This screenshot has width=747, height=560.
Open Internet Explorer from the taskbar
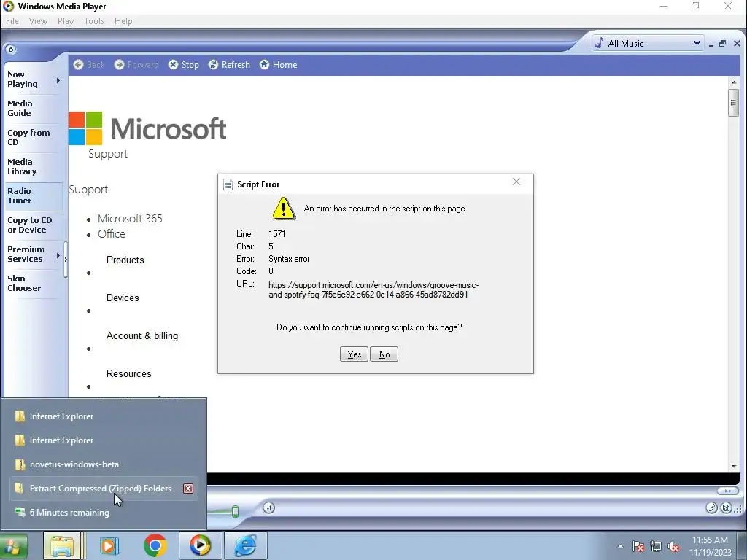pyautogui.click(x=246, y=545)
